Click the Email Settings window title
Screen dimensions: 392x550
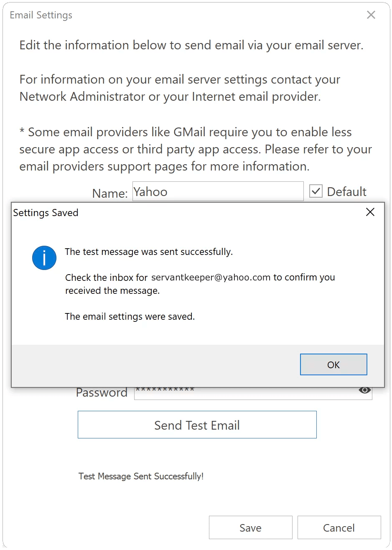tap(41, 15)
